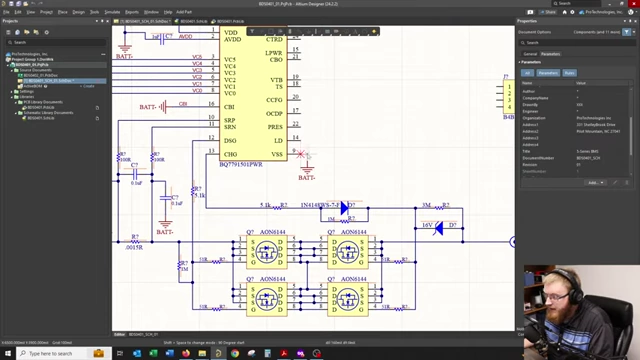Click the selection filter funnel in the active bar
Screen dimensions: 640x360
tap(252, 31)
